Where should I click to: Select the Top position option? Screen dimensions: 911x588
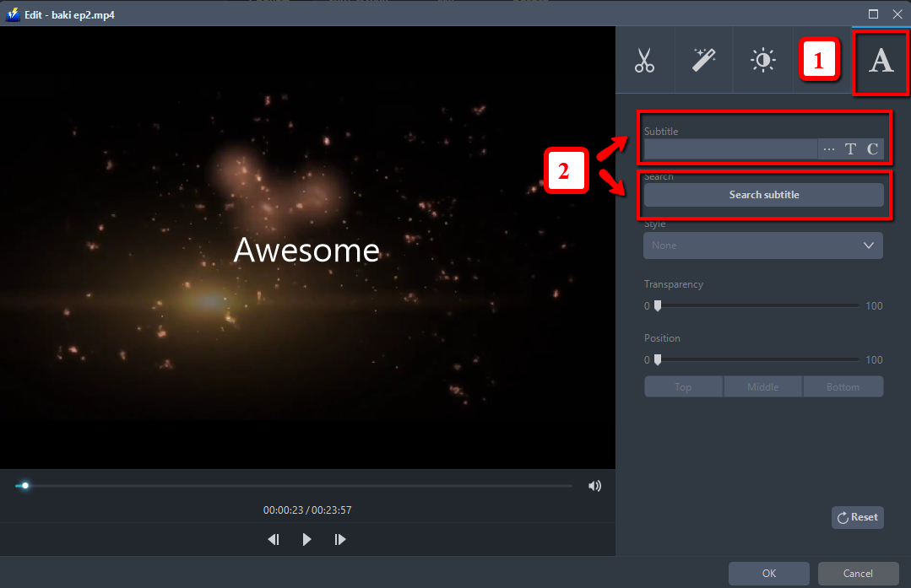click(x=683, y=386)
